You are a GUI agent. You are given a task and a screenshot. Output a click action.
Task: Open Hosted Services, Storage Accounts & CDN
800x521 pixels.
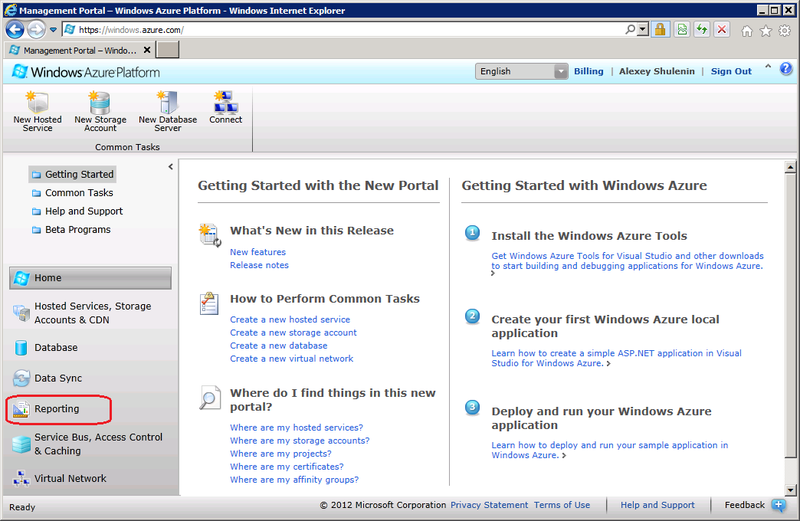click(92, 313)
